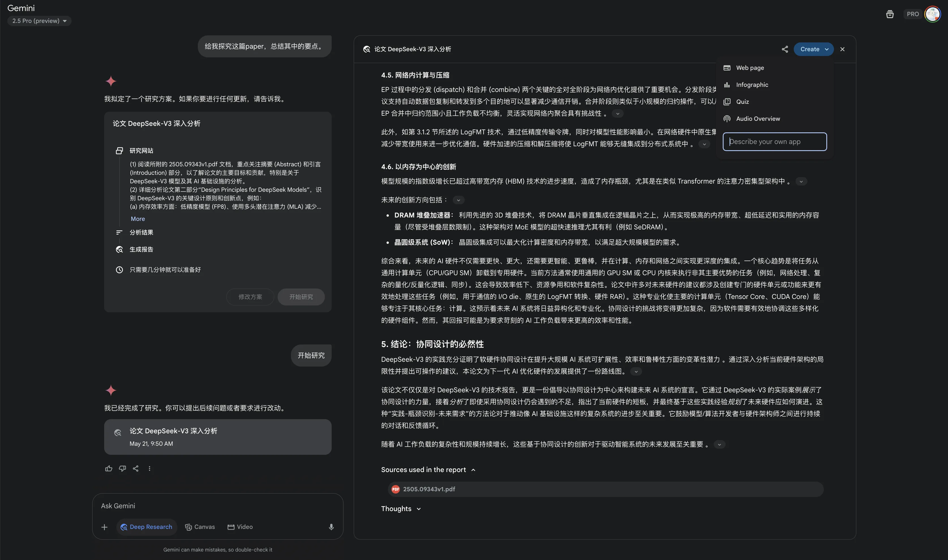Image resolution: width=948 pixels, height=560 pixels.
Task: Click the clock icon beside 只需要几分钟
Action: [x=119, y=270]
